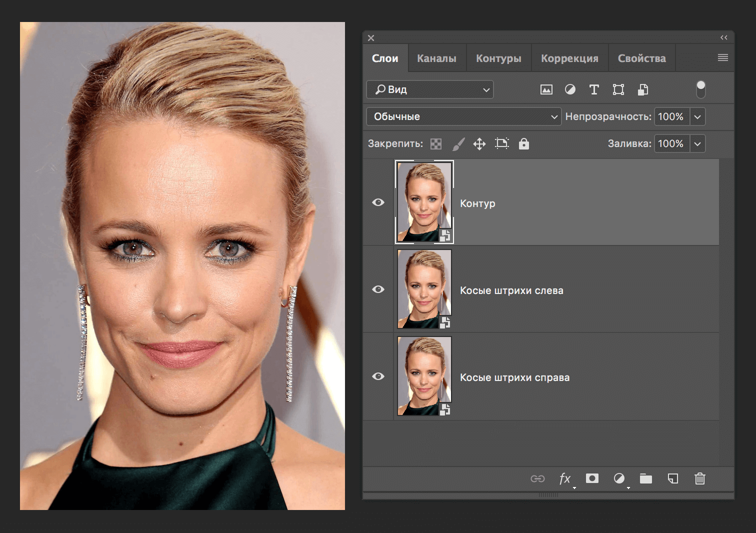Hide the Контур layer
This screenshot has width=756, height=533.
[378, 202]
